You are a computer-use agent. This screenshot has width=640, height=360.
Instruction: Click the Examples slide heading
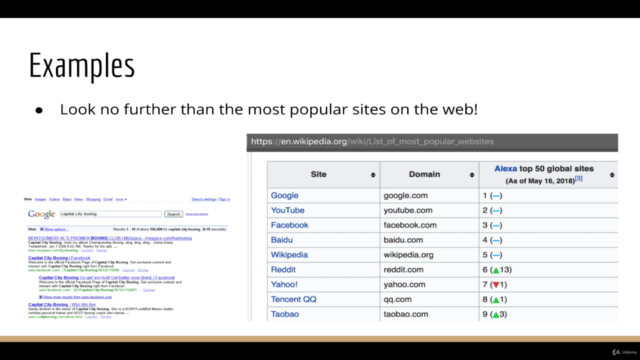82,66
